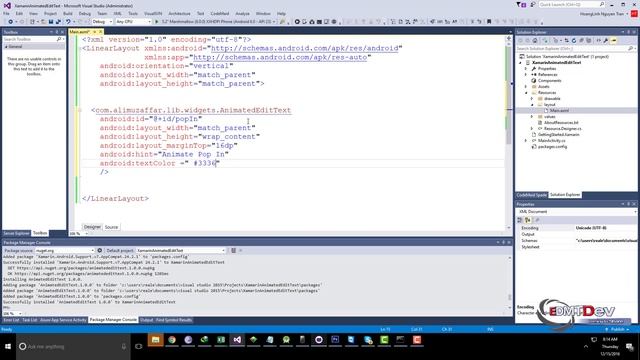Viewport: 640px width, 360px height.
Task: Open the Marshmallow device target dropdown
Action: click(219, 22)
